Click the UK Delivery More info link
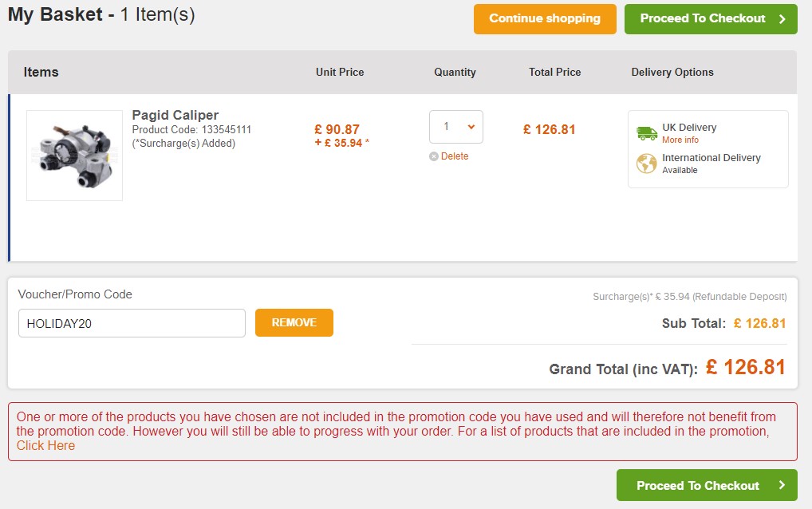Image resolution: width=812 pixels, height=509 pixels. point(680,140)
